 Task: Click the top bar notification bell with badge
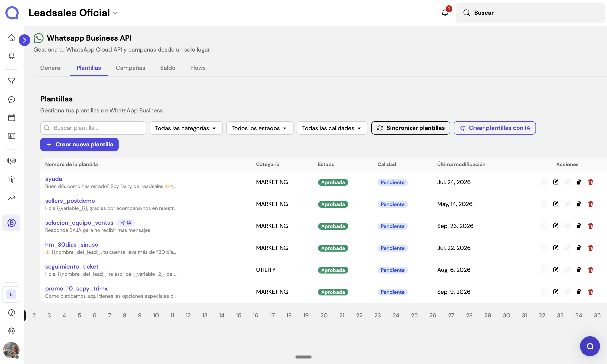pyautogui.click(x=445, y=13)
